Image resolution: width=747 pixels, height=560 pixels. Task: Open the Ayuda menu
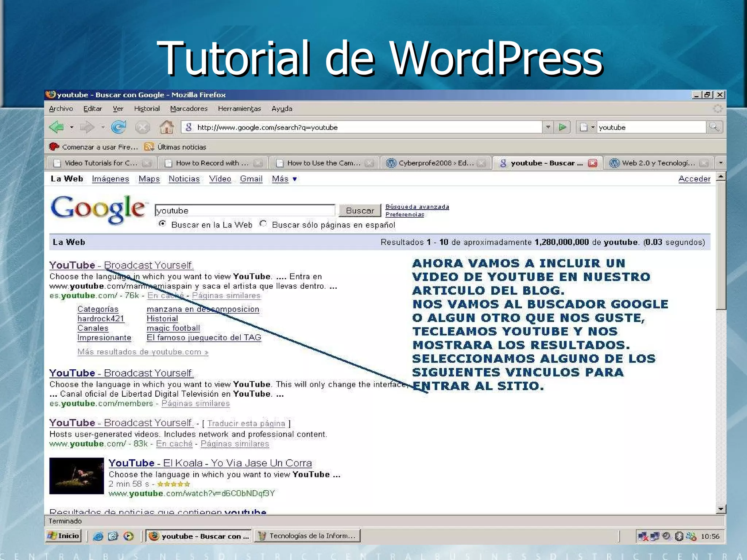click(x=282, y=109)
